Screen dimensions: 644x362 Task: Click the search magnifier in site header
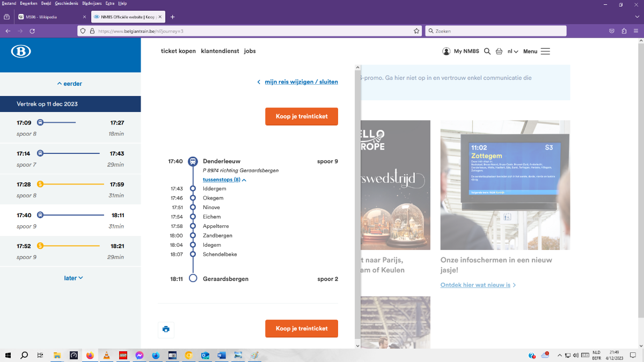tap(487, 51)
